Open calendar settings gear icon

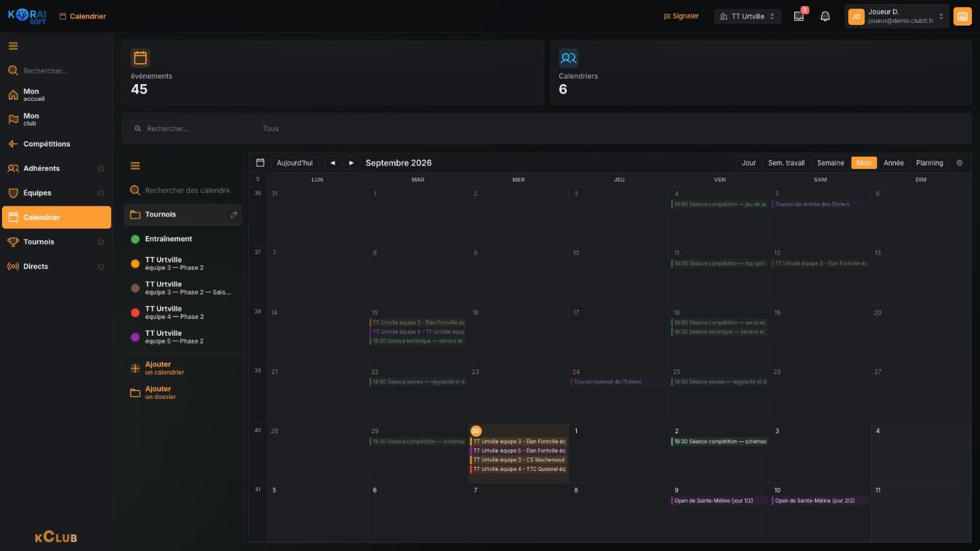click(960, 163)
